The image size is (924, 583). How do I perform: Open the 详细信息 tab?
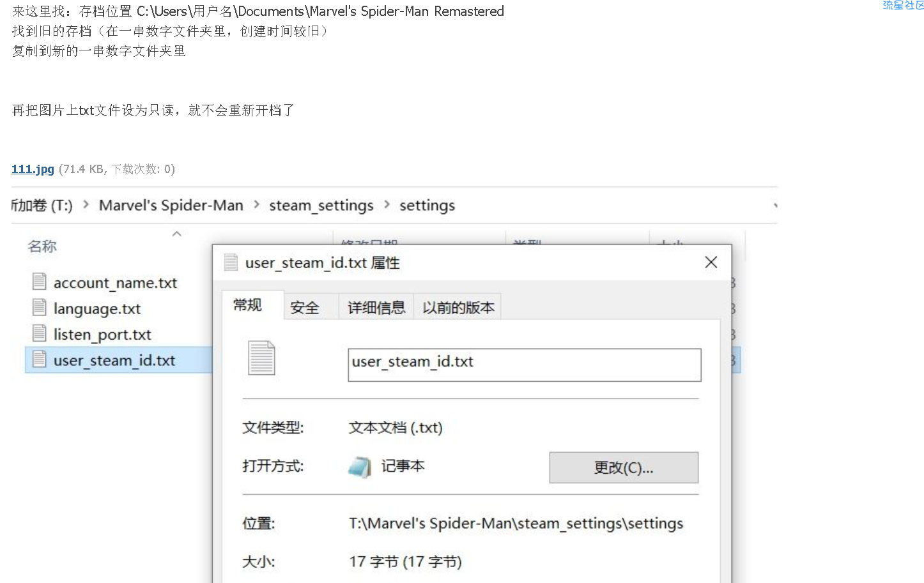pos(376,308)
